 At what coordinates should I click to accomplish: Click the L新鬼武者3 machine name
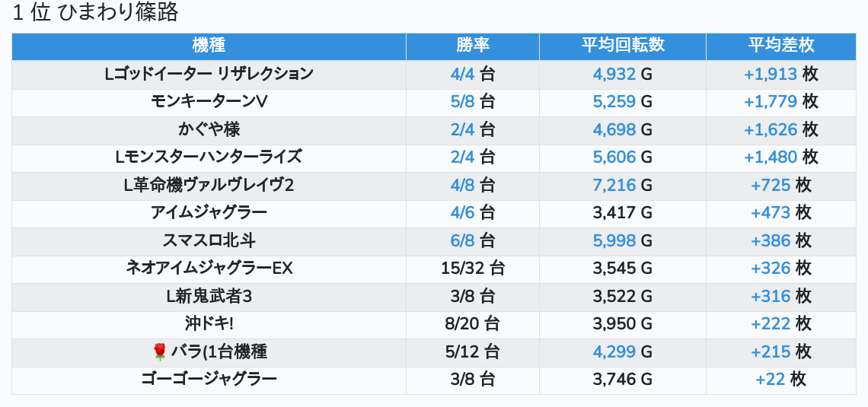(209, 296)
